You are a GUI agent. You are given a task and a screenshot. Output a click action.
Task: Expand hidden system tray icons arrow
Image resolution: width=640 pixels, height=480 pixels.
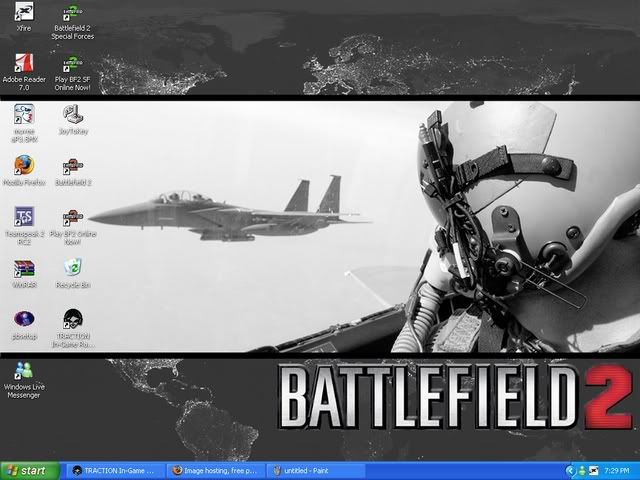tap(570, 471)
